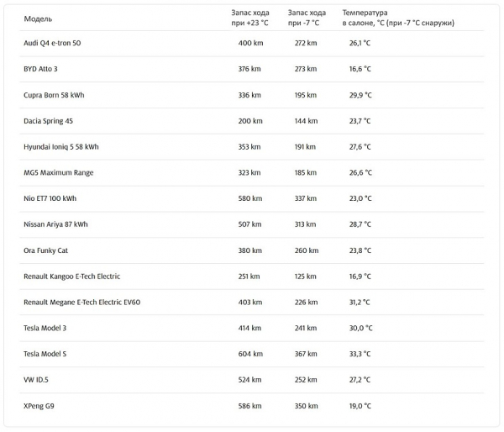Select Renault Kangoo E-Tech Electric row
Image resolution: width=504 pixels, height=432 pixels.
[x=252, y=277]
